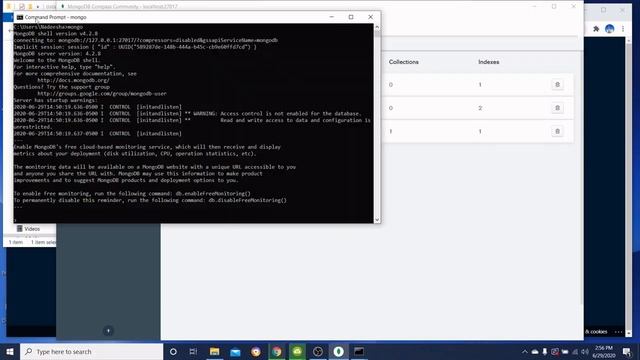Open the volume control in system tray
This screenshot has height=360, width=640.
pos(585,351)
